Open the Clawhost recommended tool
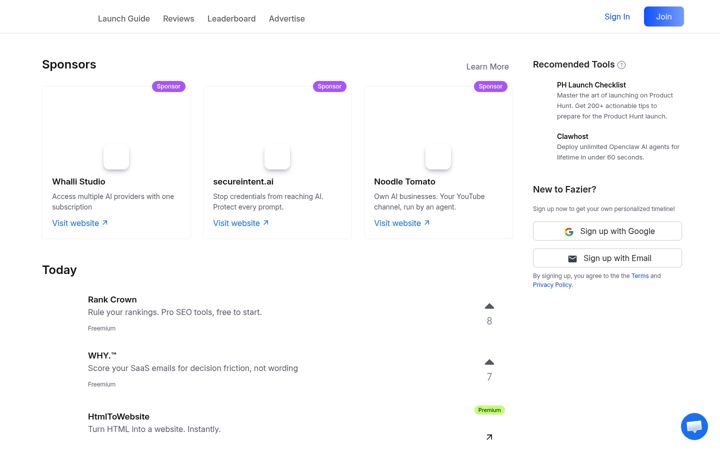This screenshot has height=450, width=720. click(x=572, y=136)
